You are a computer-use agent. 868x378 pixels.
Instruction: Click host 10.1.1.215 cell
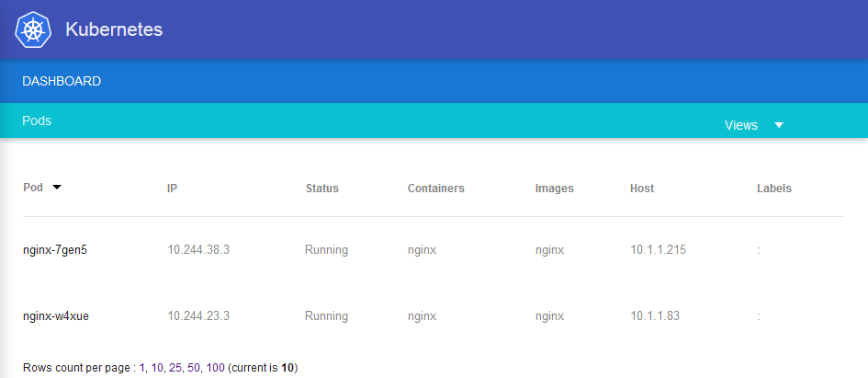[658, 250]
